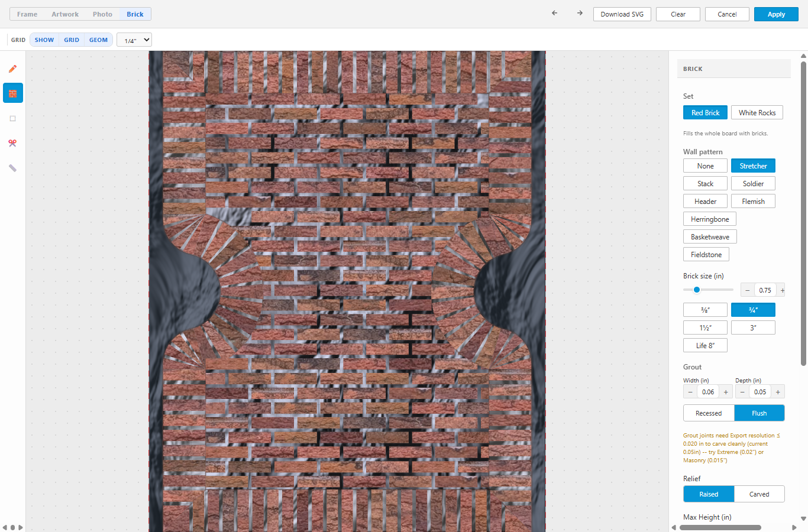
Task: Select the 1½" brick size preset
Action: pyautogui.click(x=705, y=327)
